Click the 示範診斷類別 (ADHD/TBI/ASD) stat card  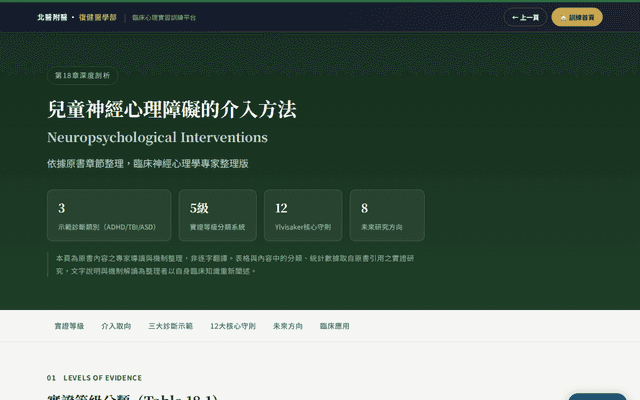[109, 215]
